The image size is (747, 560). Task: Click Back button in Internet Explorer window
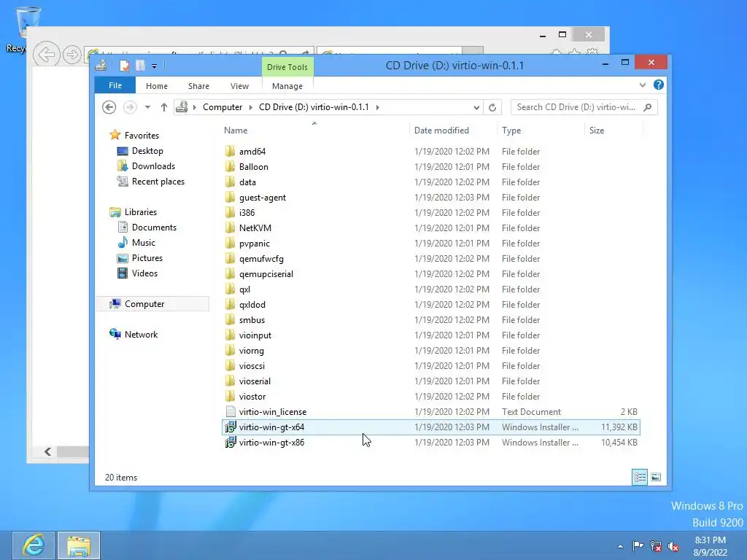click(x=46, y=55)
